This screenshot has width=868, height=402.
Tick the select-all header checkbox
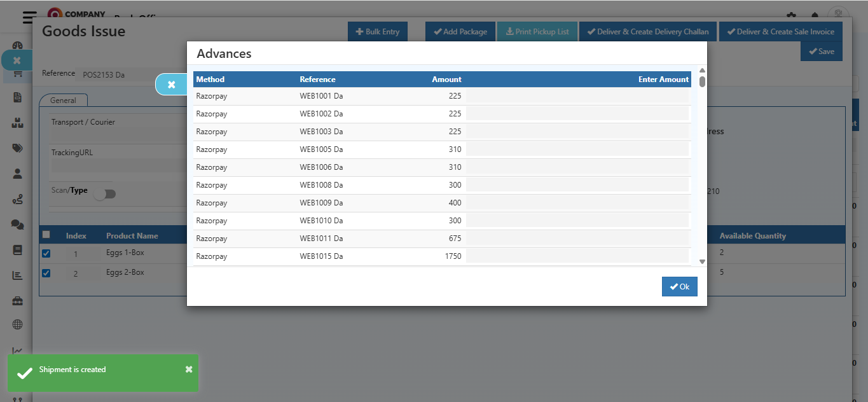tap(46, 235)
